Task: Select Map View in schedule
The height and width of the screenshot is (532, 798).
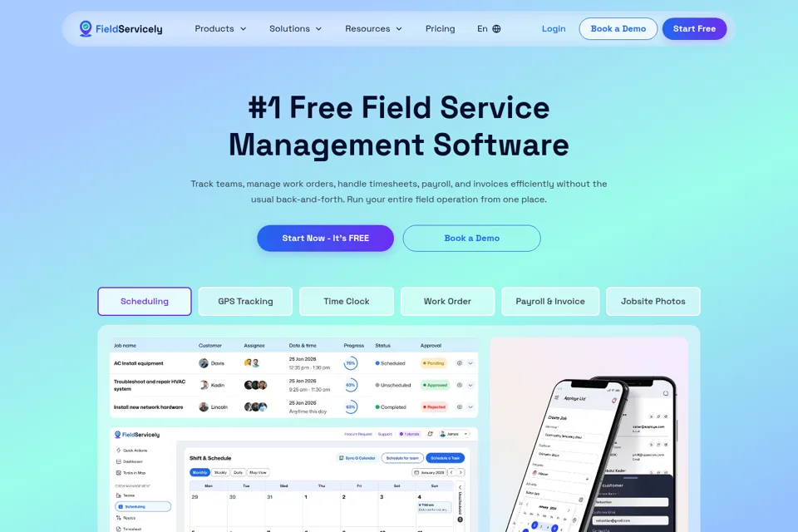Action: (x=258, y=472)
